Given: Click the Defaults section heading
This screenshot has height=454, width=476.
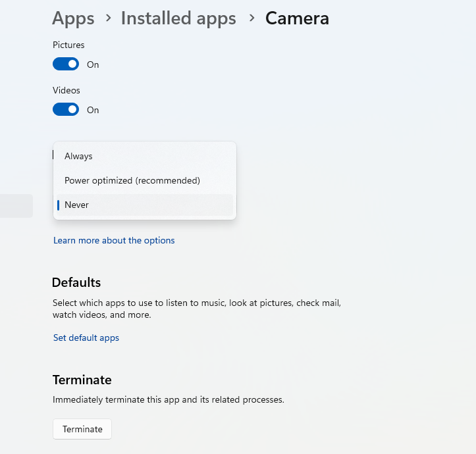Looking at the screenshot, I should click(x=76, y=282).
